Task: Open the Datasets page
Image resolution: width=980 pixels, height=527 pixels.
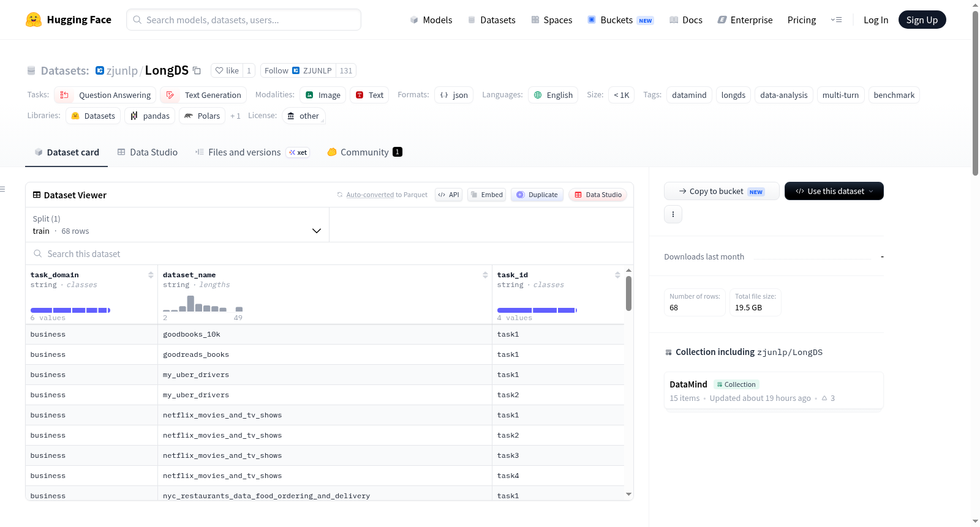Action: (x=491, y=20)
